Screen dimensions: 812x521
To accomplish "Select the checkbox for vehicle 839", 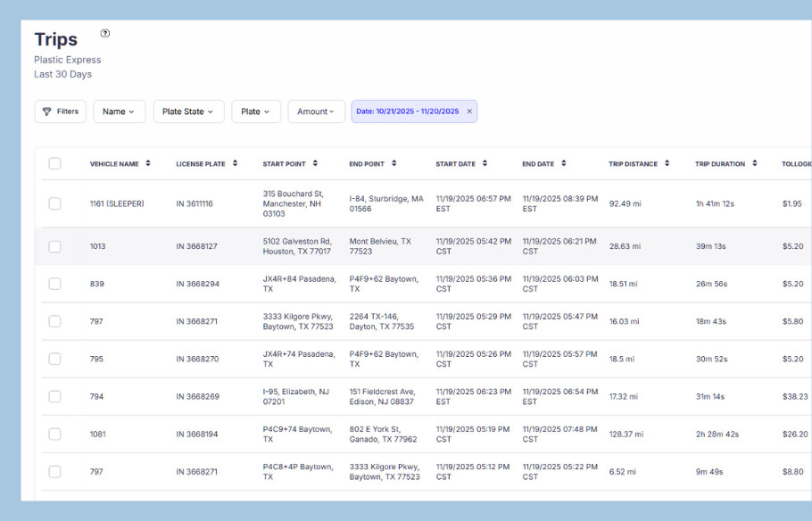I will (x=54, y=284).
